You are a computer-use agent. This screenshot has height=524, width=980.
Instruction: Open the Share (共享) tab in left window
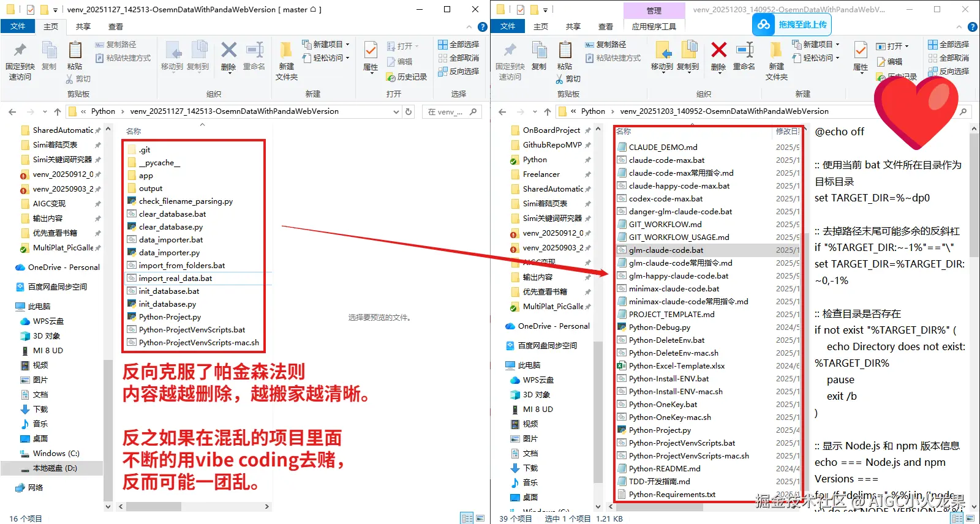tap(83, 26)
